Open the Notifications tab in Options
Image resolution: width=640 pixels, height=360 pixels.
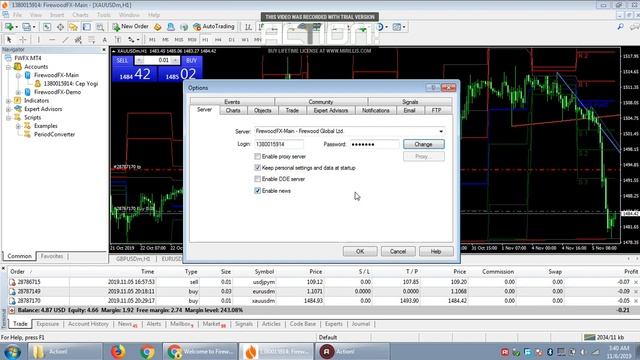point(376,111)
